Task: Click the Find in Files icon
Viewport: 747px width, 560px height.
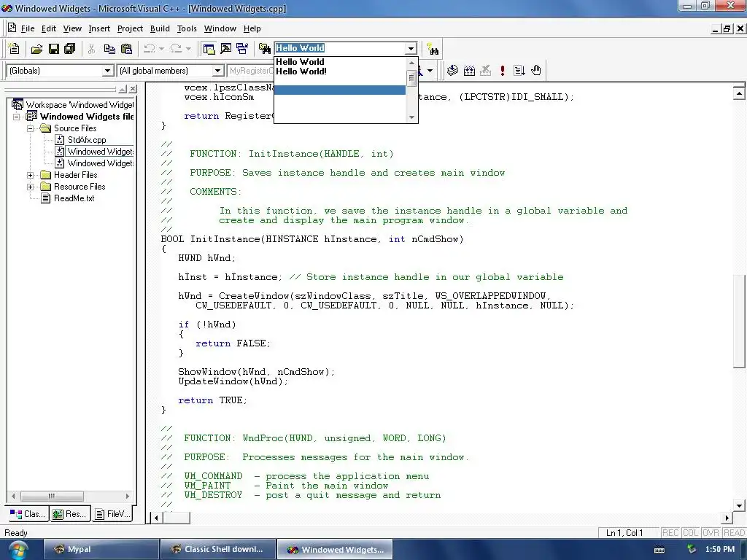Action: pos(264,49)
